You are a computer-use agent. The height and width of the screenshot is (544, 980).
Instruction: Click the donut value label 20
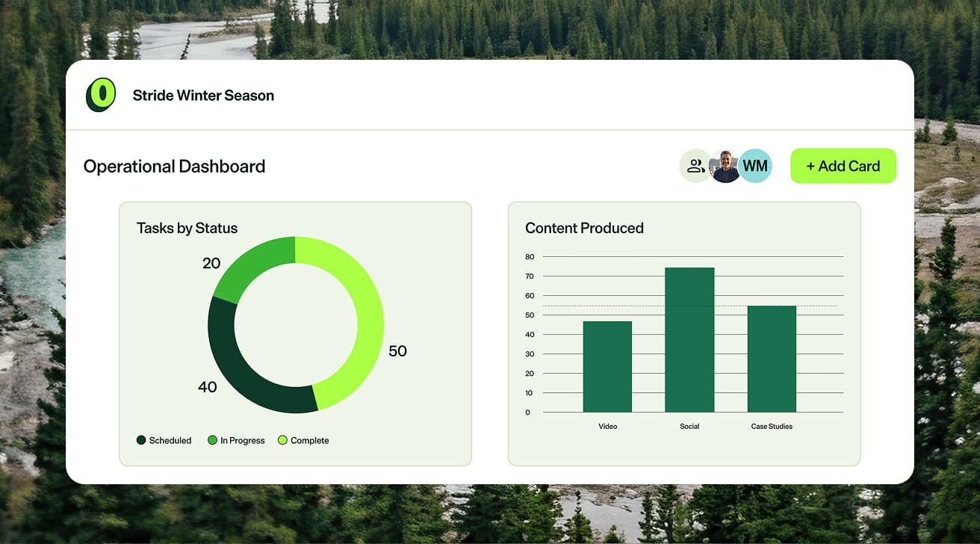coord(211,263)
